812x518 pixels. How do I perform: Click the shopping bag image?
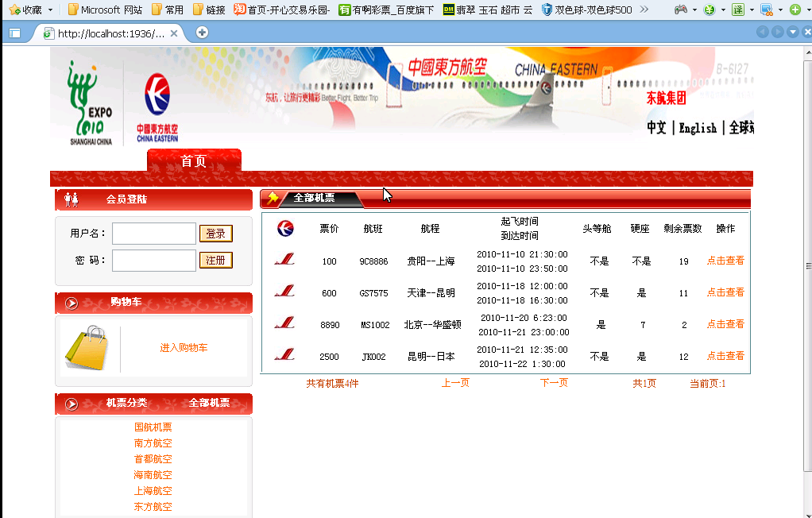point(87,347)
